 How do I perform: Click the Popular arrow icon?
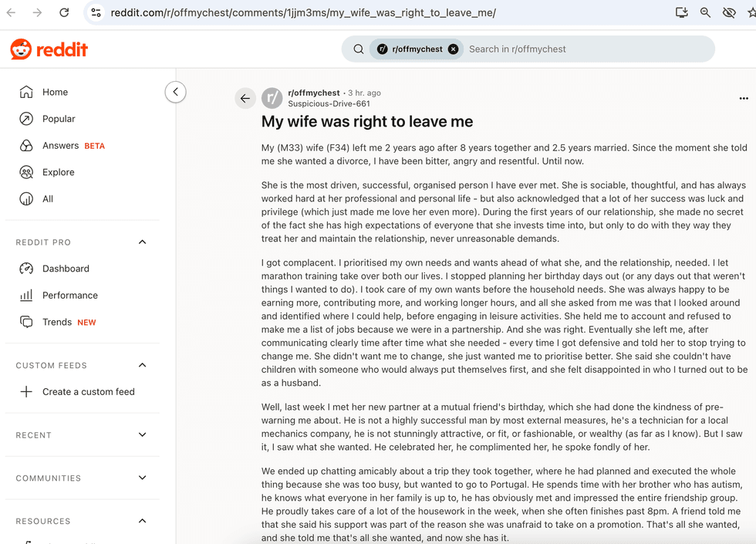pos(26,119)
